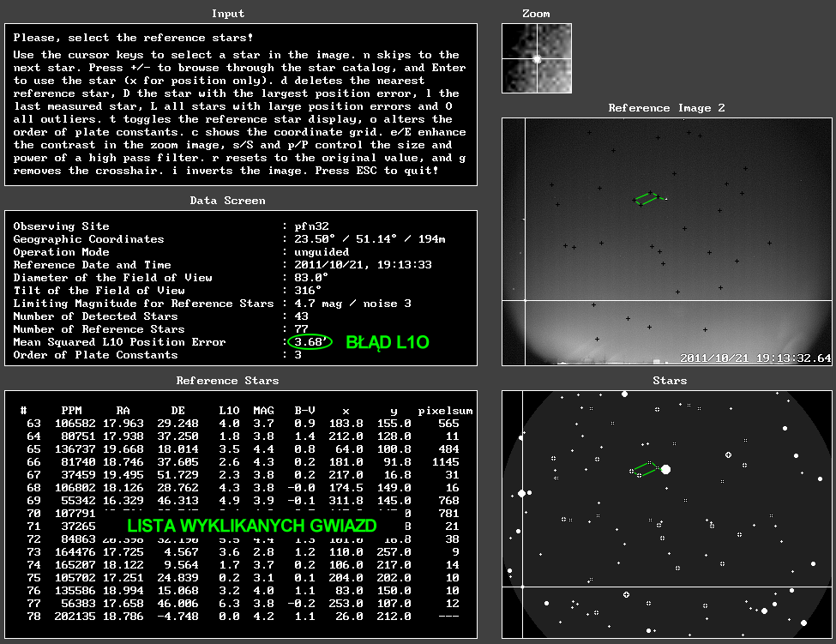
Task: Click DE value '46.006' in row 77
Action: pos(178,603)
